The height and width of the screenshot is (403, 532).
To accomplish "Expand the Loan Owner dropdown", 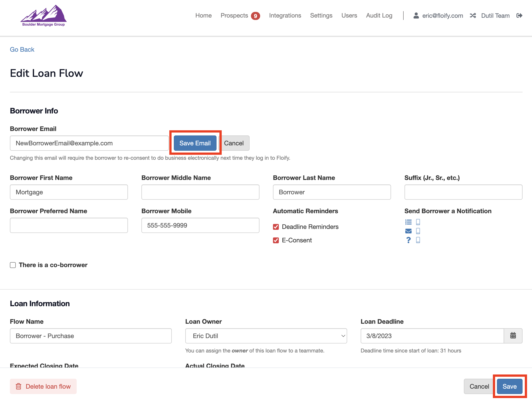I will (266, 335).
